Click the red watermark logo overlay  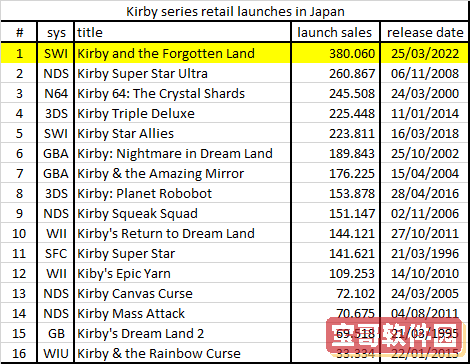(395, 337)
